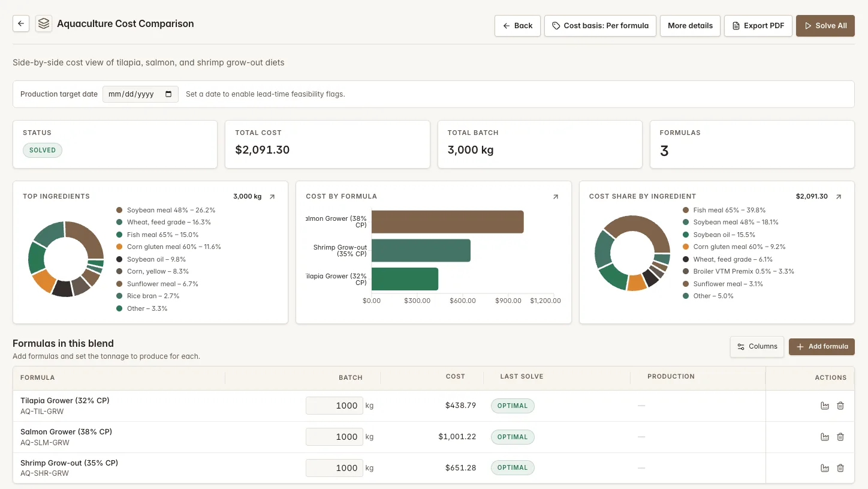Sort by the BATCH column header

(351, 377)
